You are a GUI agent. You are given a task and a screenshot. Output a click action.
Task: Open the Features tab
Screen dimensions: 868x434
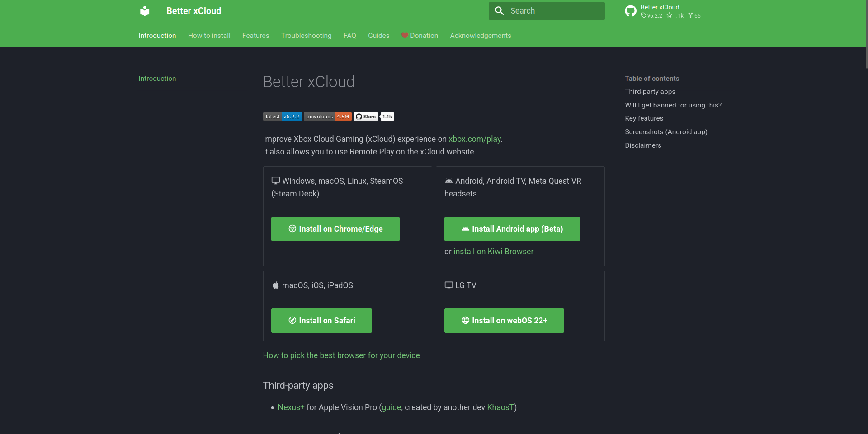pyautogui.click(x=255, y=36)
